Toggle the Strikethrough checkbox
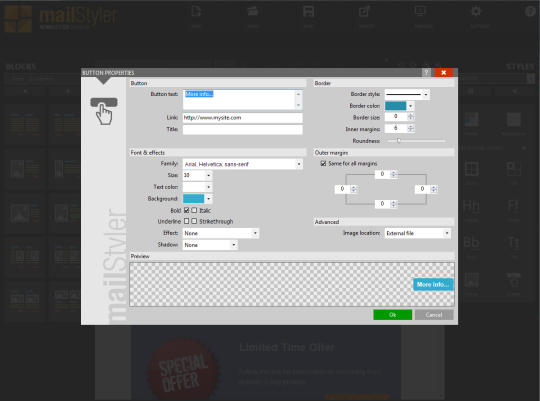The height and width of the screenshot is (401, 540). click(194, 221)
